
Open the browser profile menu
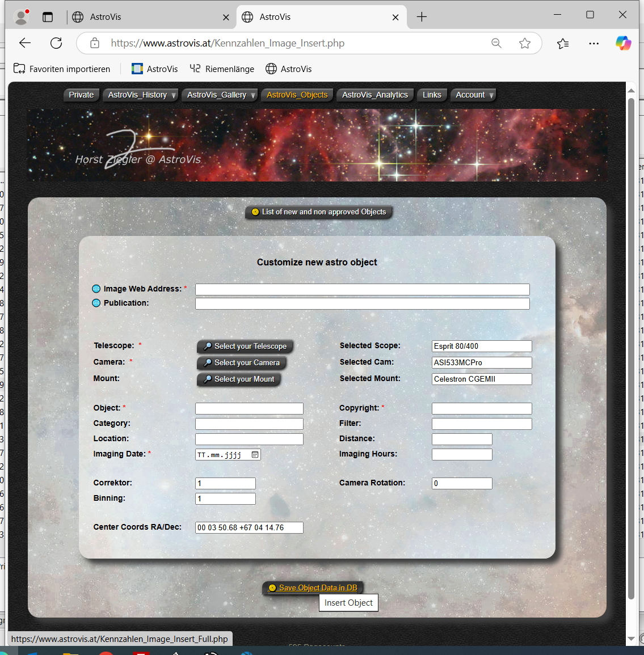pyautogui.click(x=21, y=16)
